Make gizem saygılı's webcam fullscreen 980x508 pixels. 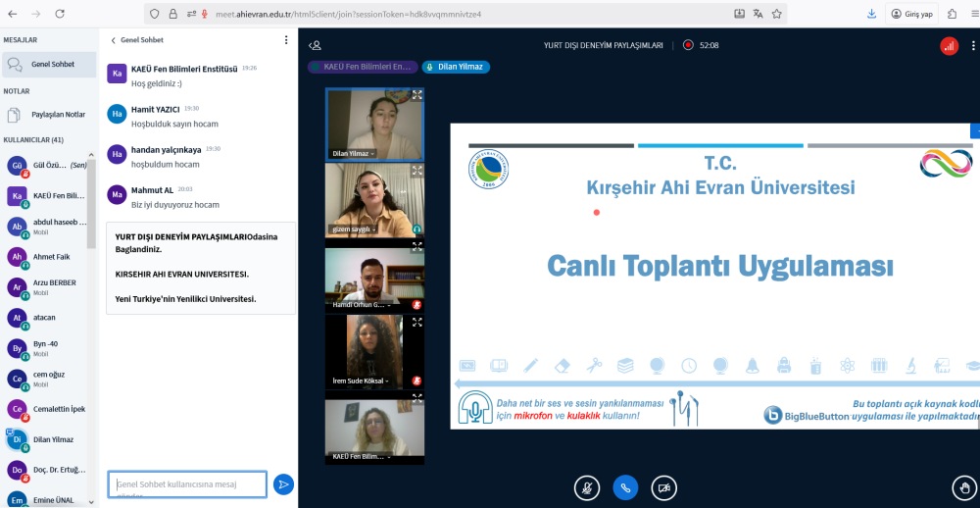416,171
